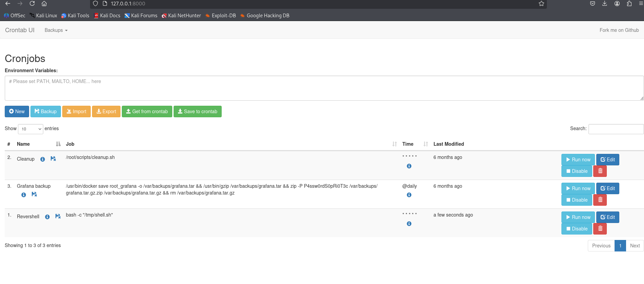Click the Fork me on Github link

point(619,30)
